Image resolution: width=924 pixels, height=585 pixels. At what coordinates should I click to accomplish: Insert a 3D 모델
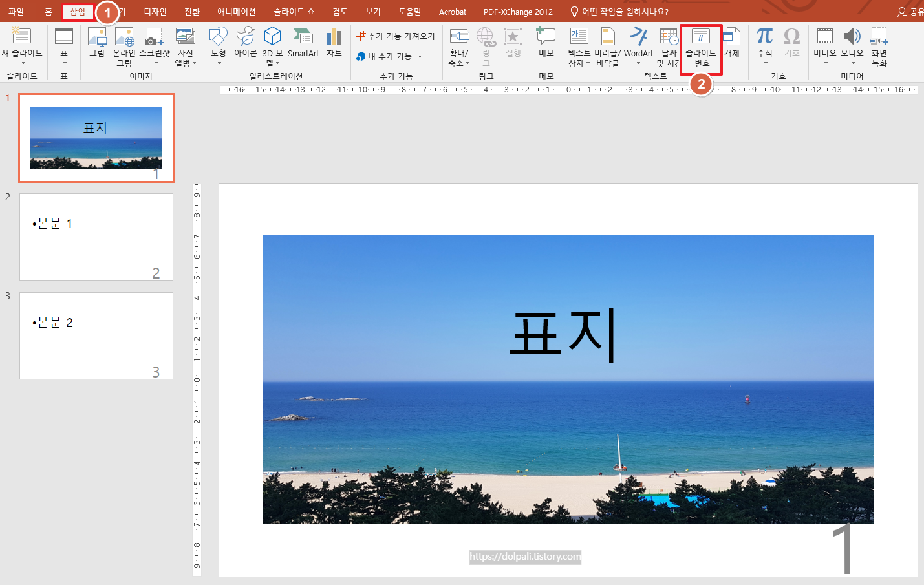[272, 47]
